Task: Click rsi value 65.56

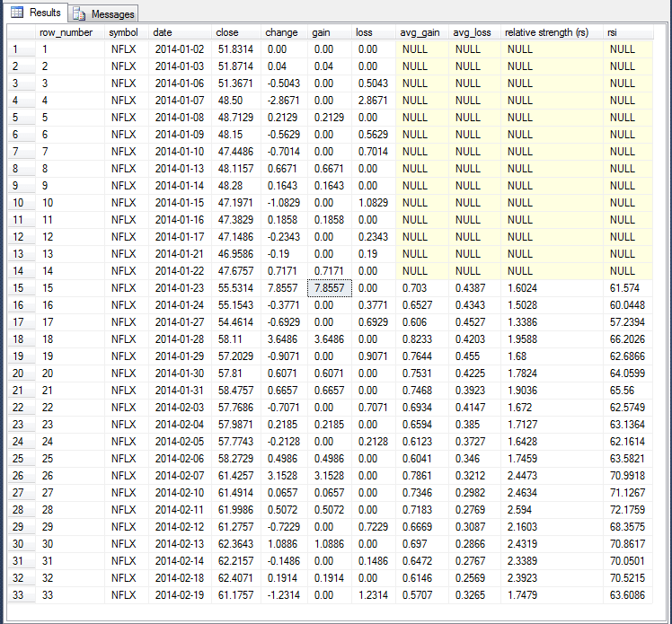Action: click(628, 391)
